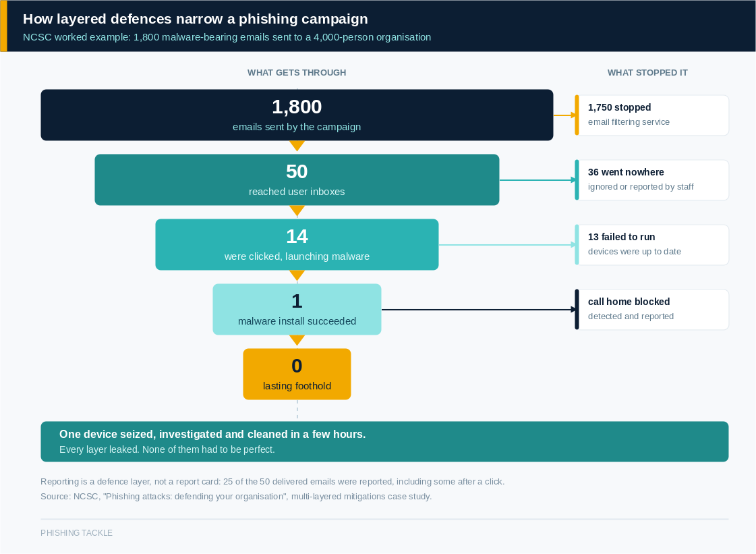The image size is (756, 554).
Task: Click "email filtering service" caption
Action: [x=629, y=122]
